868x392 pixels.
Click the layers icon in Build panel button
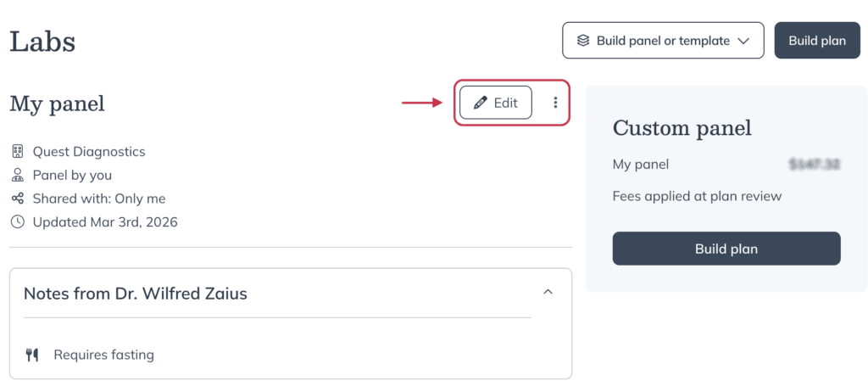tap(582, 41)
